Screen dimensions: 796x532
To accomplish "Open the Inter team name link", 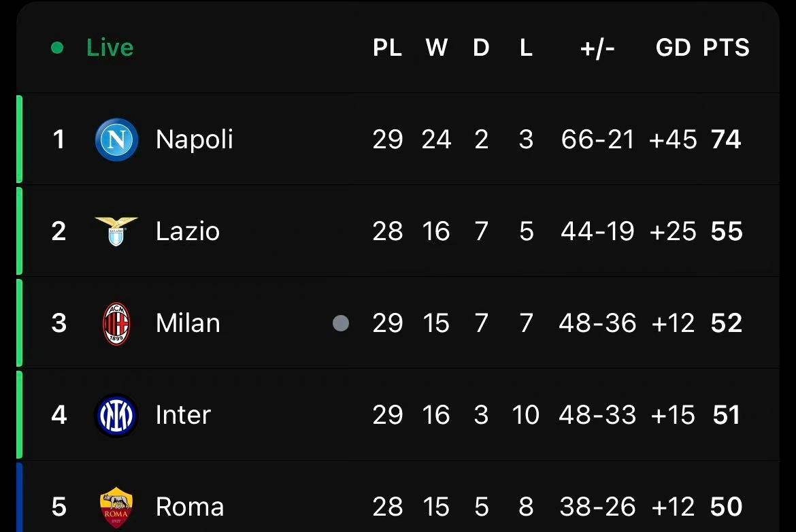I will (x=183, y=415).
